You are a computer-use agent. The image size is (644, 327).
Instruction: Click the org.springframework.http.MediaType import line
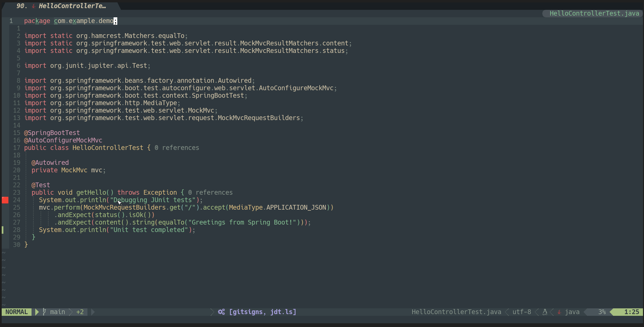[102, 103]
